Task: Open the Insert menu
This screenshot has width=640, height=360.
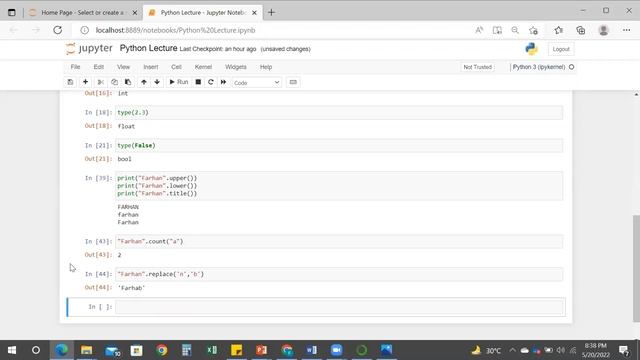Action: click(x=151, y=67)
